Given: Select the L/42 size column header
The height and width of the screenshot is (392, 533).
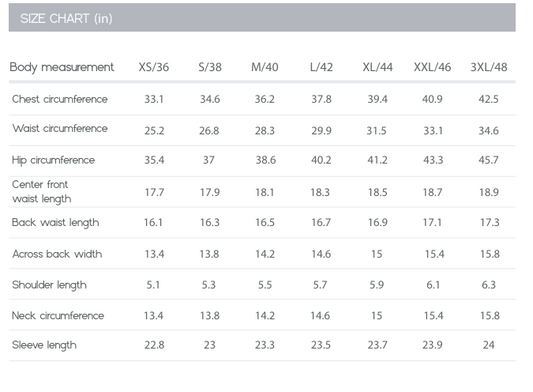Looking at the screenshot, I should 321,67.
